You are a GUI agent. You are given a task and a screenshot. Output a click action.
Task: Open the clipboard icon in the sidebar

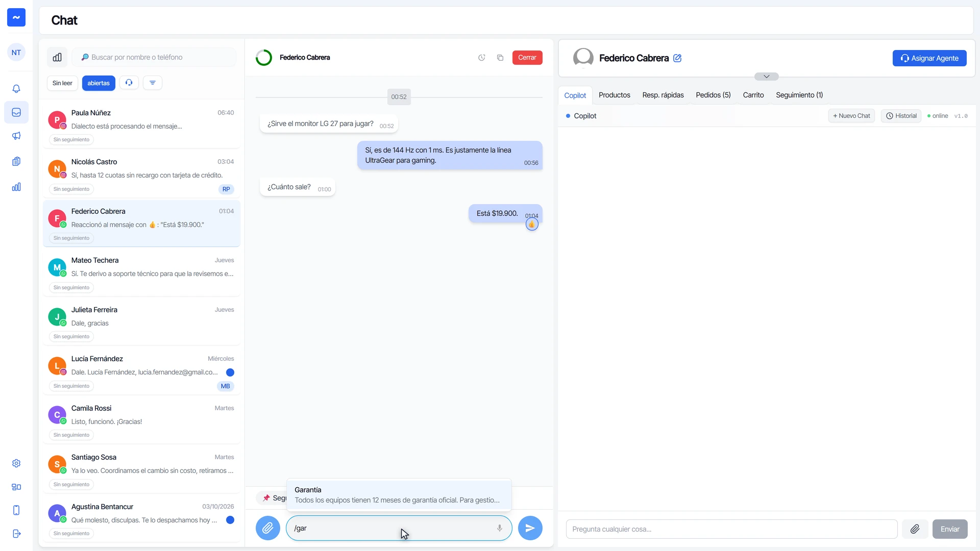16,161
